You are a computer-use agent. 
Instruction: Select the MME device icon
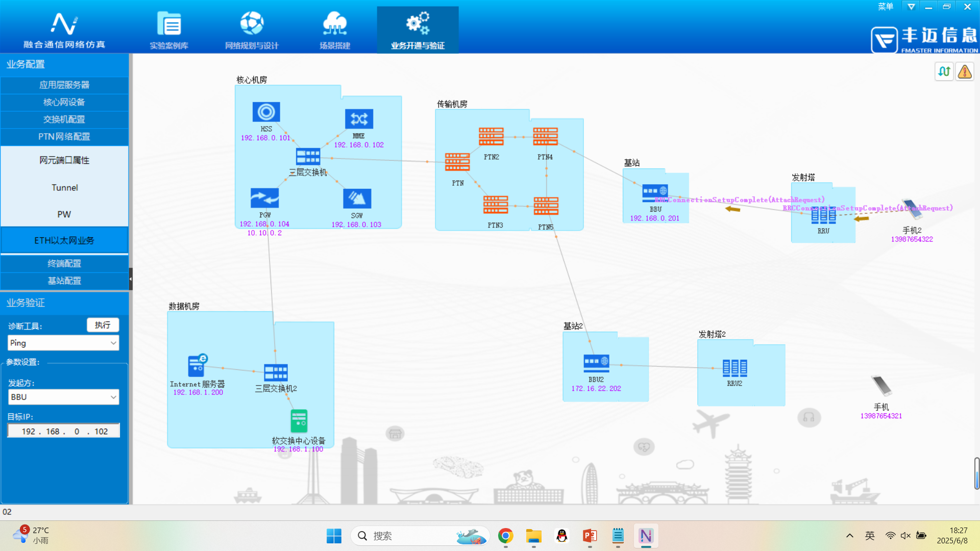[x=359, y=119]
